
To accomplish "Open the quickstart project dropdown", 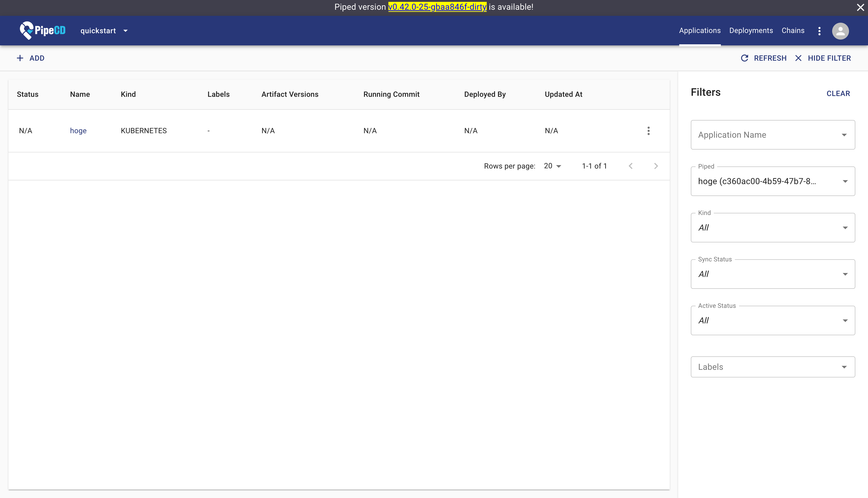I will tap(104, 31).
